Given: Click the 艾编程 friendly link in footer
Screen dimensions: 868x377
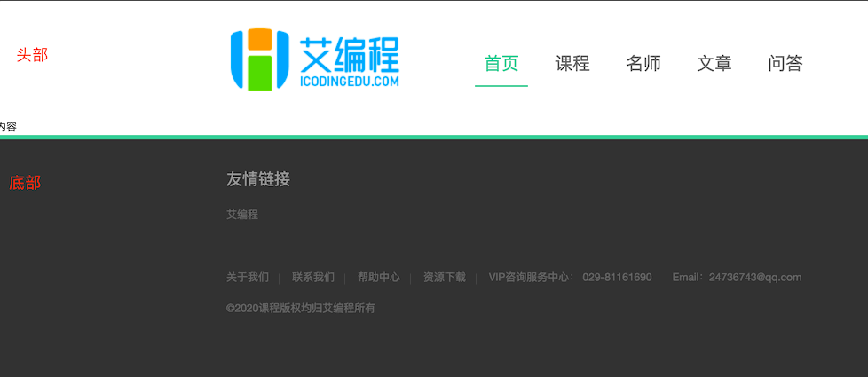Looking at the screenshot, I should click(x=242, y=215).
